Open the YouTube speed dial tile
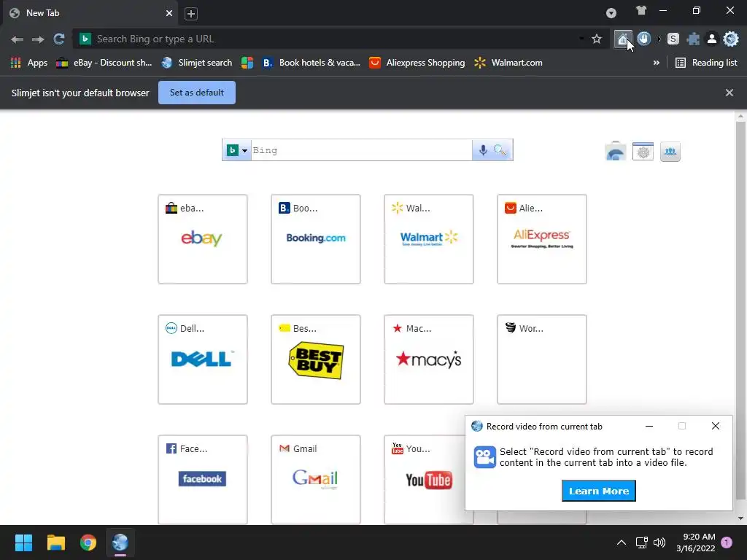The height and width of the screenshot is (560, 747). coord(424,479)
